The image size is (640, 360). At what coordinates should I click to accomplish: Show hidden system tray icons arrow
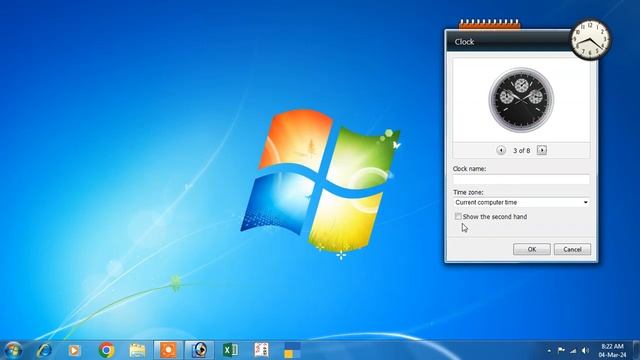(549, 351)
